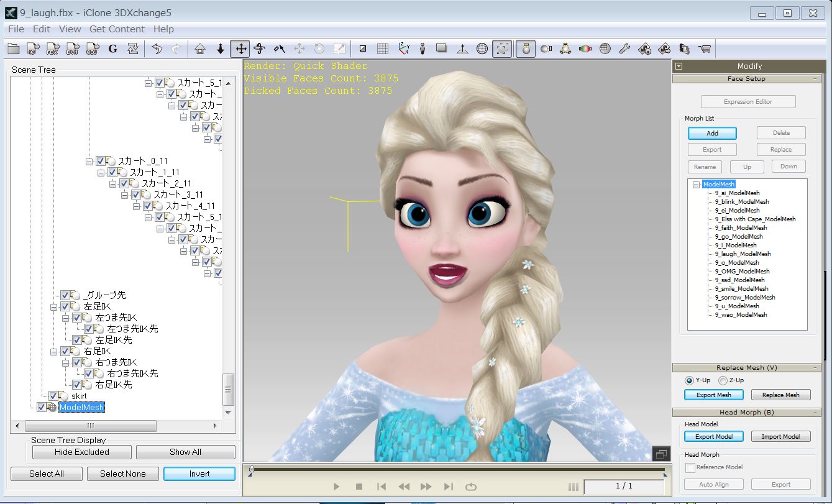Image resolution: width=832 pixels, height=504 pixels.
Task: Open file with the folder icon
Action: [x=13, y=48]
